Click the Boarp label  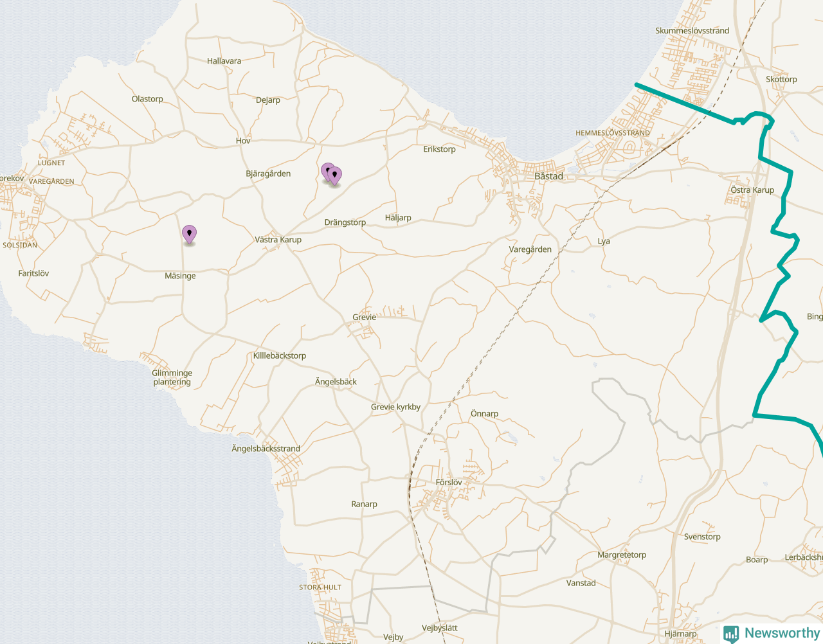tap(757, 560)
